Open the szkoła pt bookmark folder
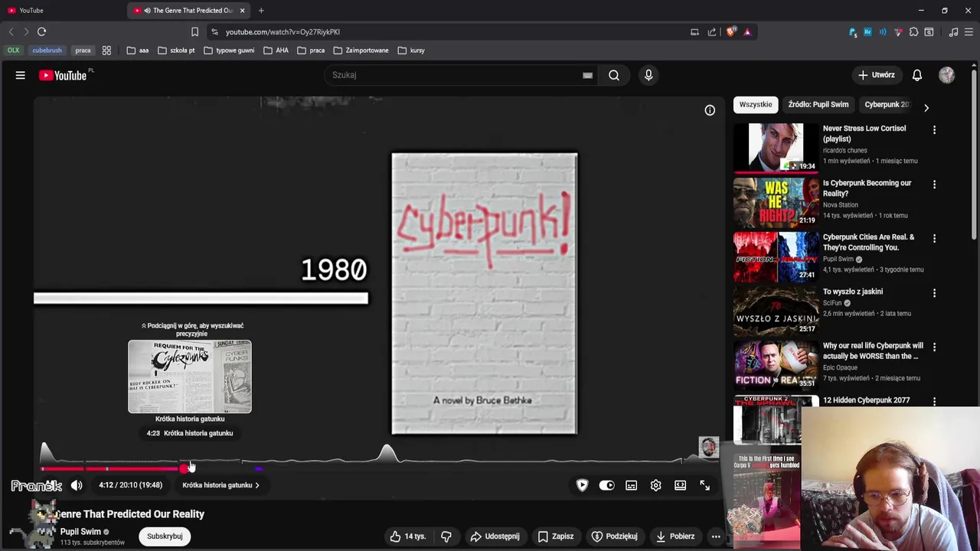 click(176, 51)
